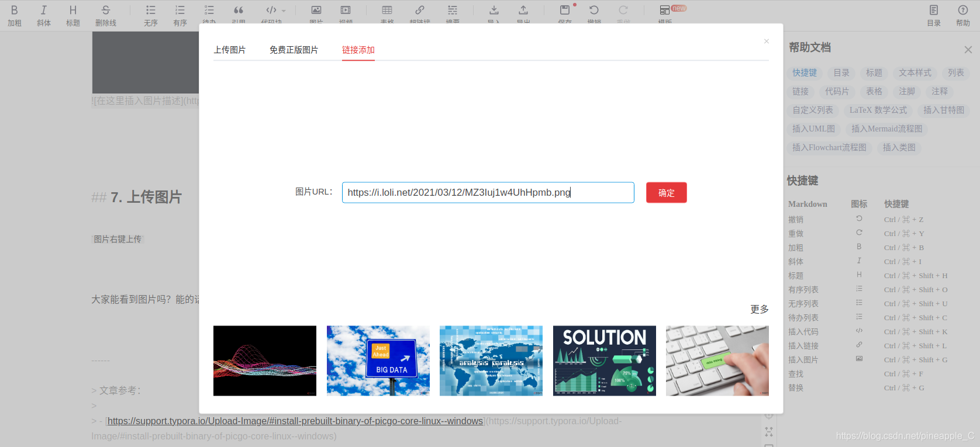Choose the SOLUTION charts thumbnail

click(x=605, y=361)
